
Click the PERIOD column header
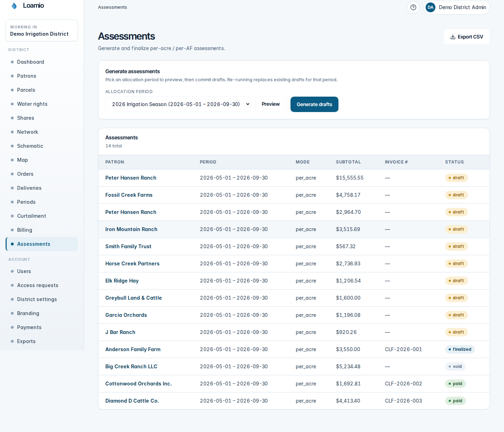point(208,162)
